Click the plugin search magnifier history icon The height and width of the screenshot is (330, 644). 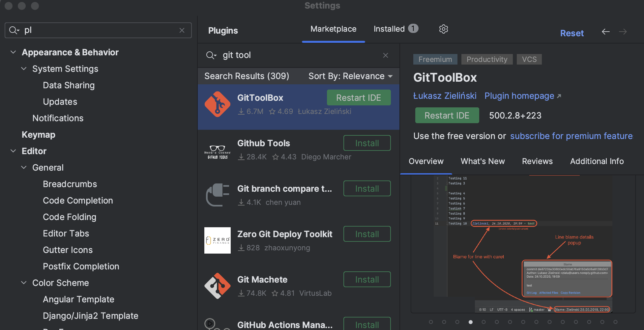[211, 55]
